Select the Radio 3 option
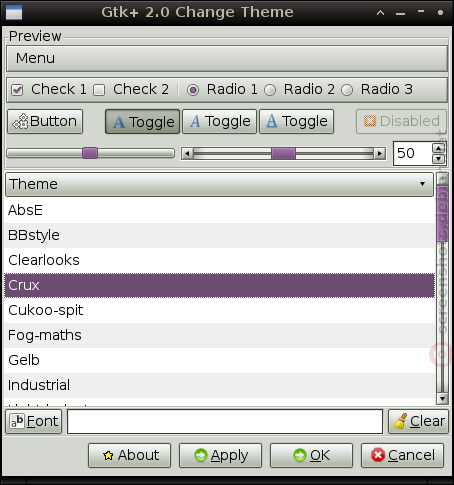 347,90
